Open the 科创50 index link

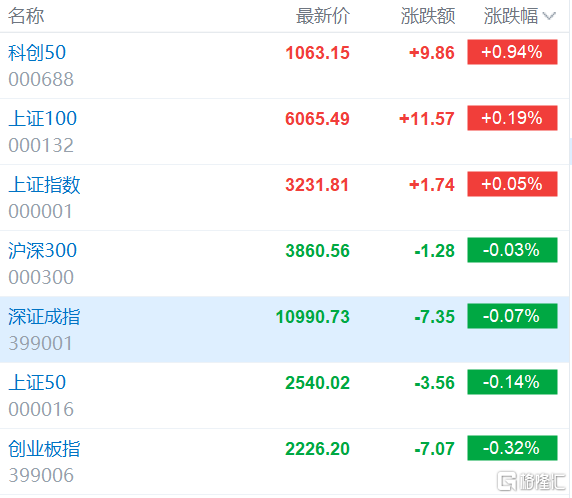[x=37, y=53]
